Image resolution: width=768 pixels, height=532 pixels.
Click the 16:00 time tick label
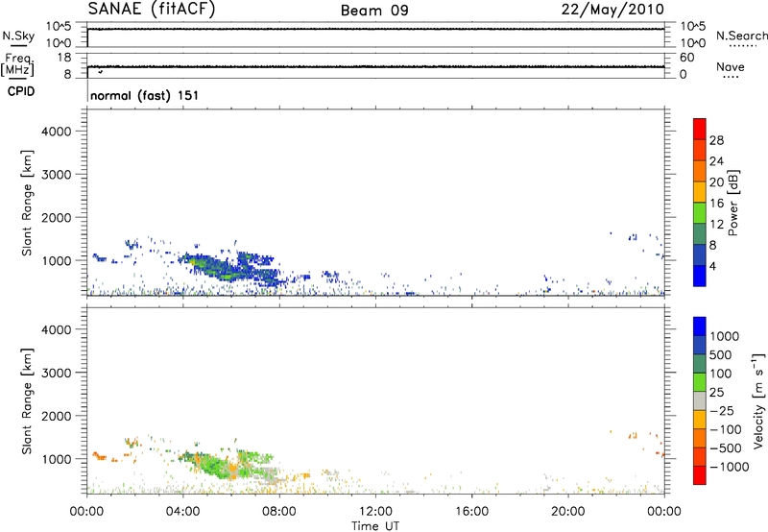pos(471,512)
